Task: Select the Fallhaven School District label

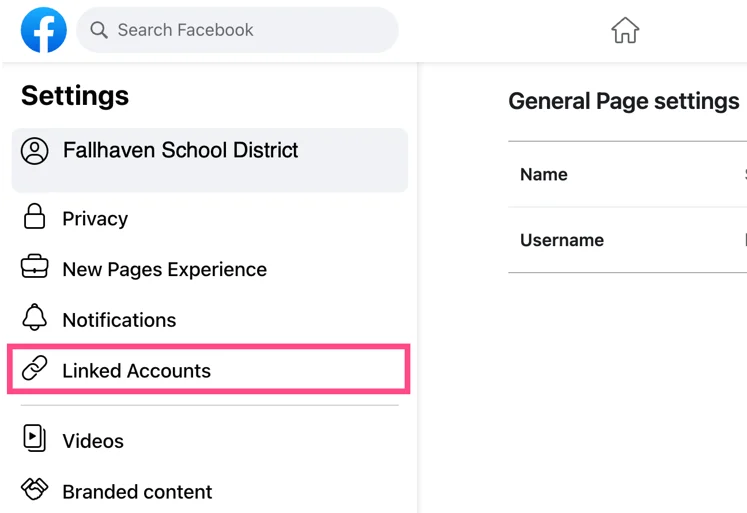Action: pyautogui.click(x=180, y=151)
